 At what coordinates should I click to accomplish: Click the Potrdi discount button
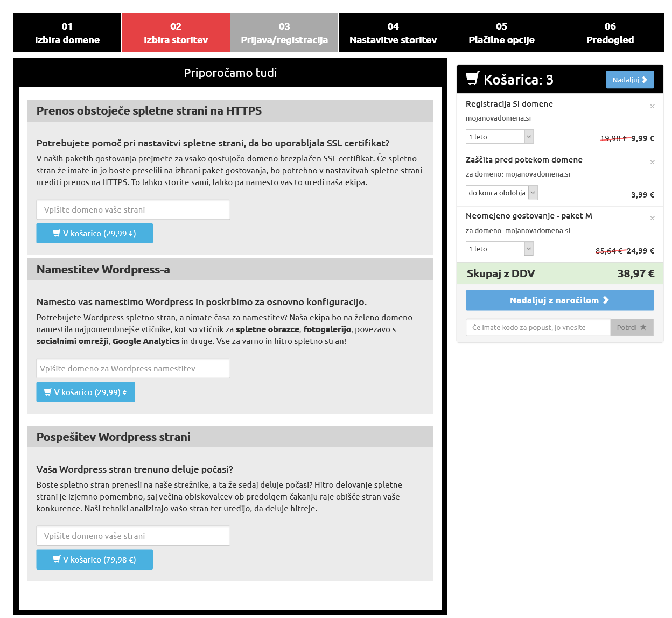point(632,327)
